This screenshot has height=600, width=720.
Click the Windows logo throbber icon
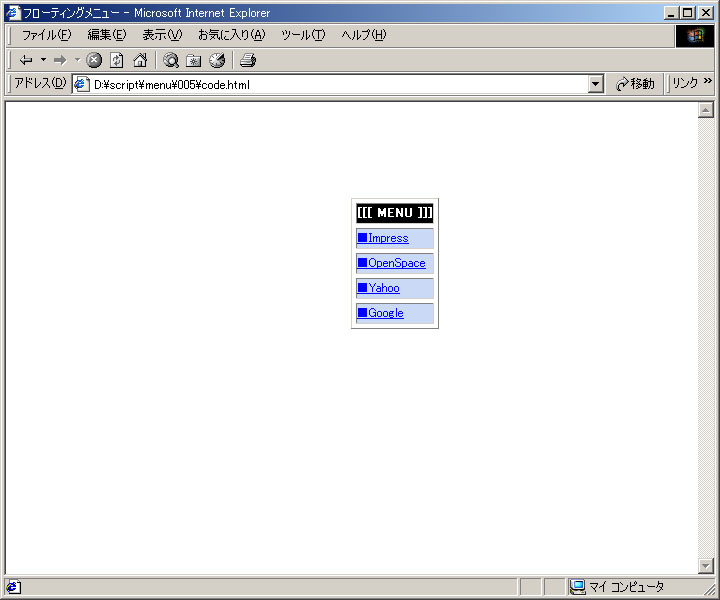[x=695, y=36]
